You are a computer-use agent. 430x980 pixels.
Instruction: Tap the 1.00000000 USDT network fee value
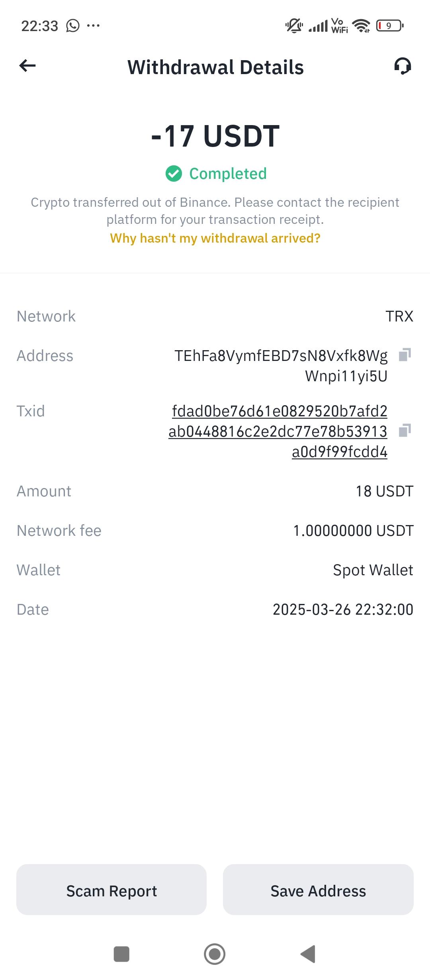click(x=353, y=531)
